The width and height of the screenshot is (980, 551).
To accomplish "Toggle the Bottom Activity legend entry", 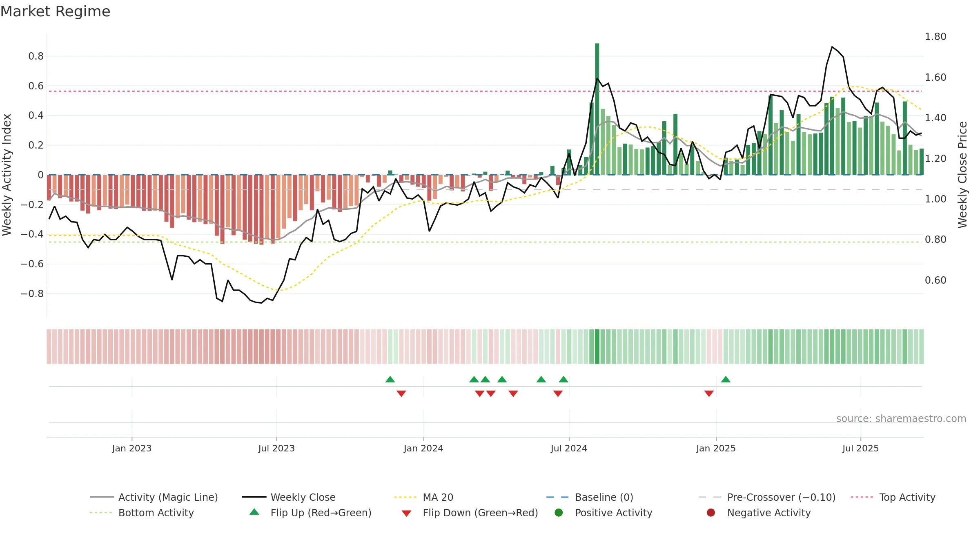I will tap(142, 513).
